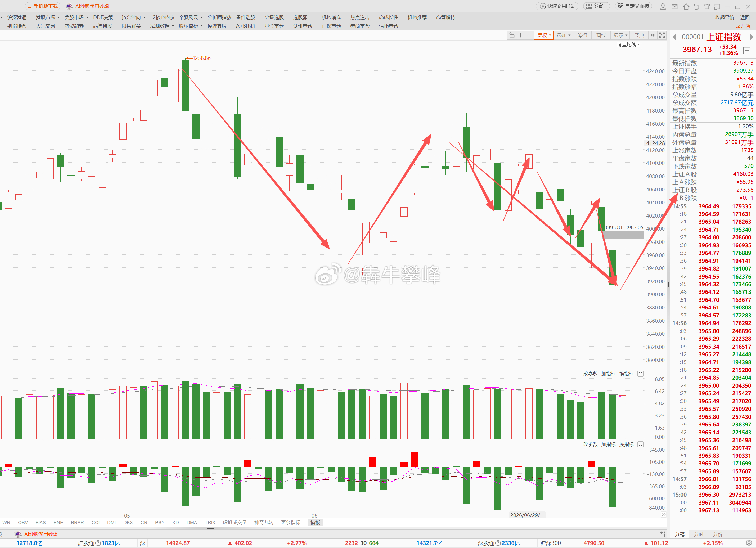Open 快速交易F12 quick trade

557,6
